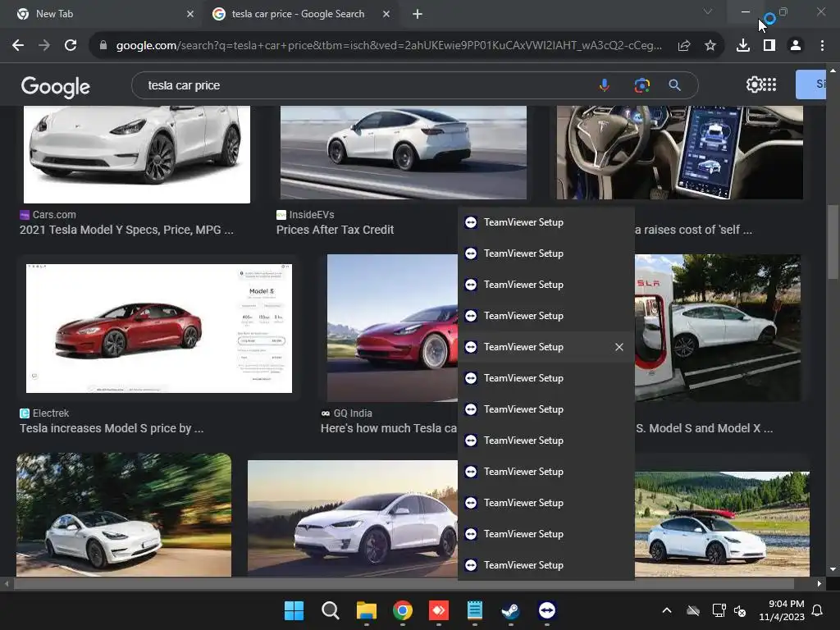
Task: Open TeamViewer from taskbar
Action: coord(547,610)
